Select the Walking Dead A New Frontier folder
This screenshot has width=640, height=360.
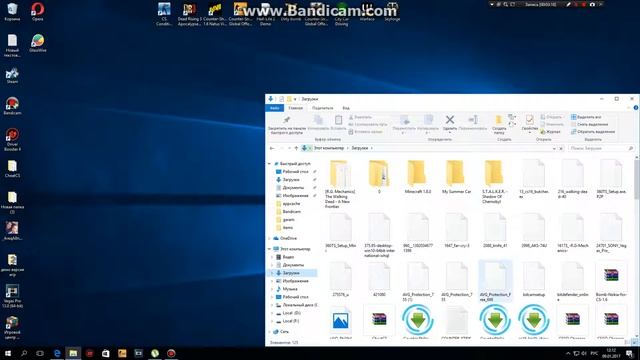[340, 184]
